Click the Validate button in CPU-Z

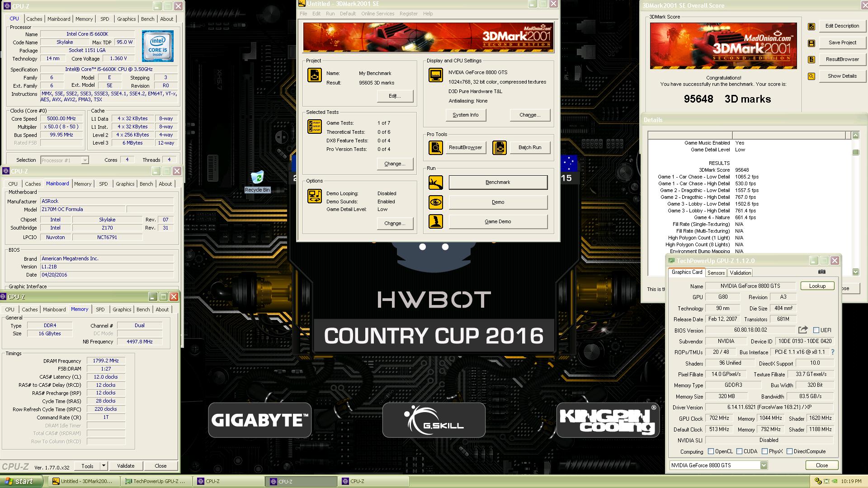126,466
